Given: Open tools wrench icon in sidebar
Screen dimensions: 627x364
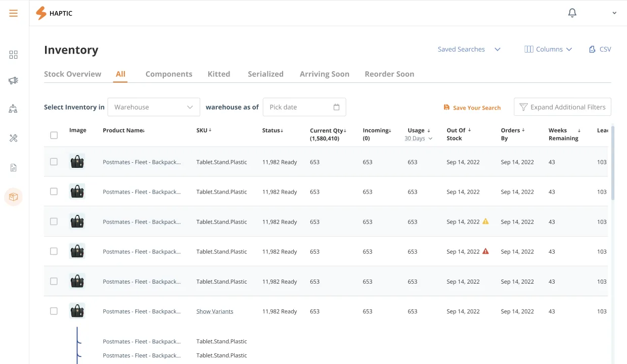Looking at the screenshot, I should pos(13,138).
